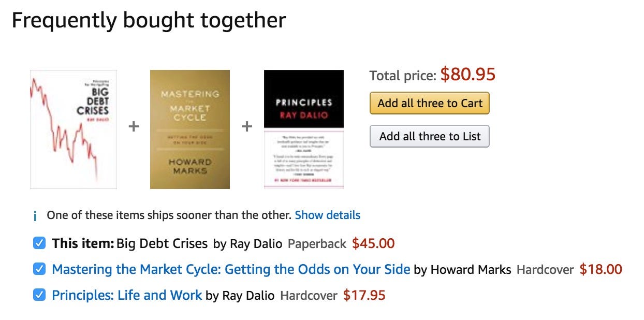Screen dimensions: 644x320
Task: Select the Principles book cover thumbnail
Action: [x=303, y=129]
